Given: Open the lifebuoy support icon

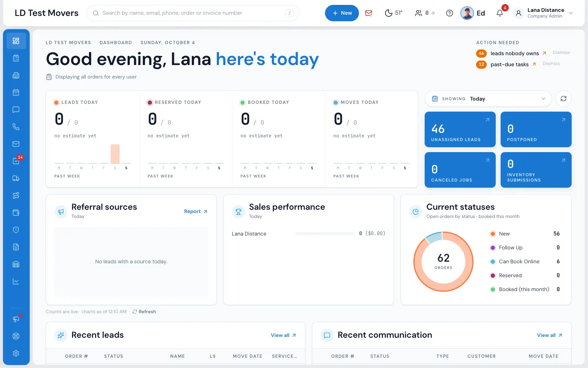Looking at the screenshot, I should pos(16,336).
